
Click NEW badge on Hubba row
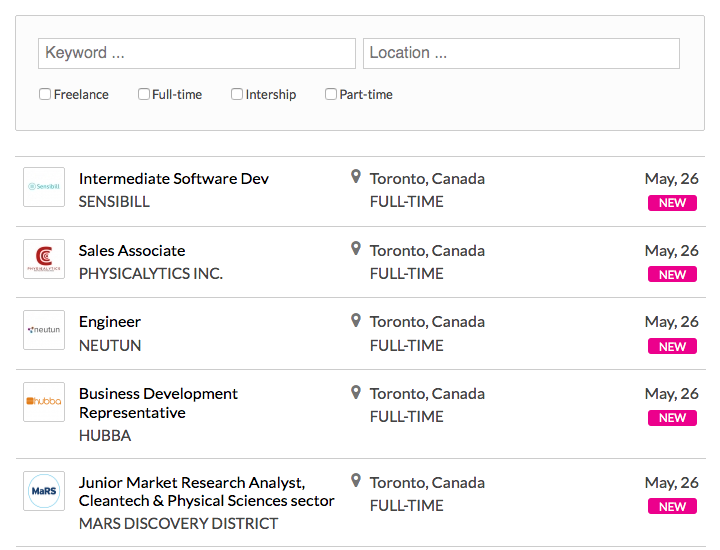point(672,418)
